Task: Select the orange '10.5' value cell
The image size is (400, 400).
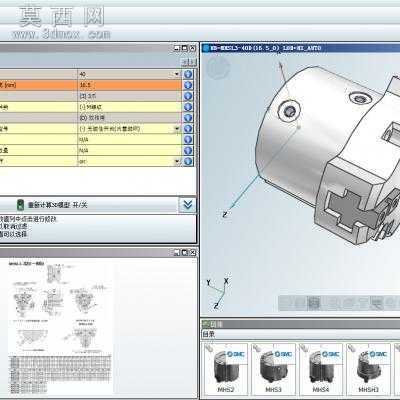Action: (130, 85)
